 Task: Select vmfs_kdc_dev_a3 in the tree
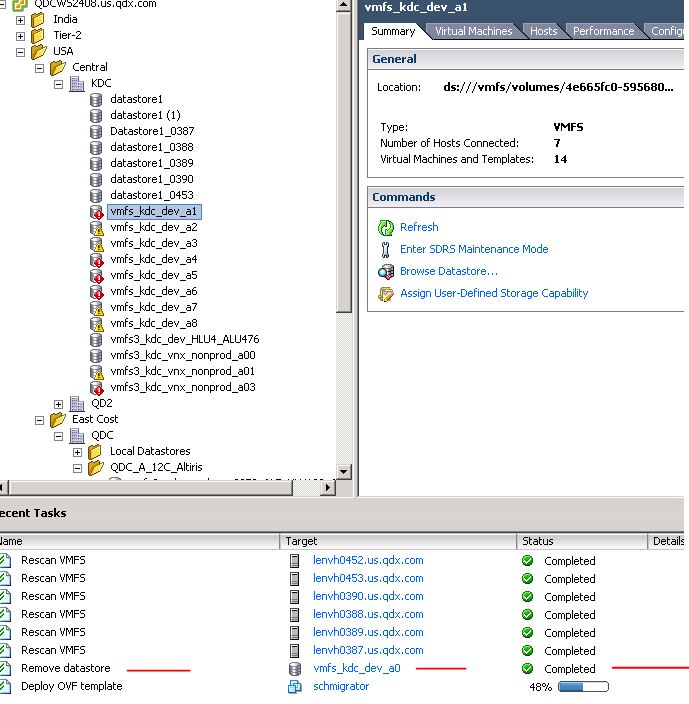point(154,244)
